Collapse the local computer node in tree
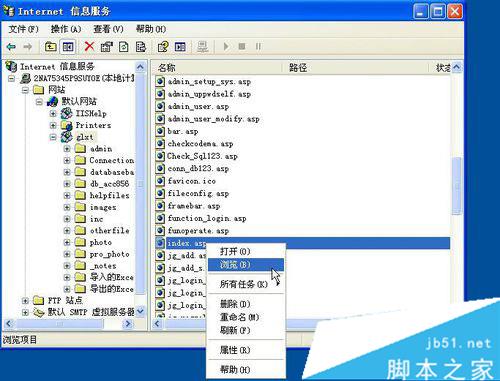The image size is (500, 381). point(12,79)
